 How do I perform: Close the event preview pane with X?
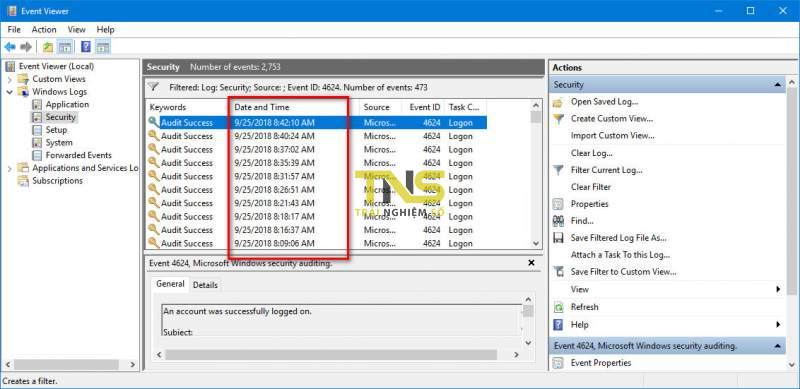coord(531,263)
